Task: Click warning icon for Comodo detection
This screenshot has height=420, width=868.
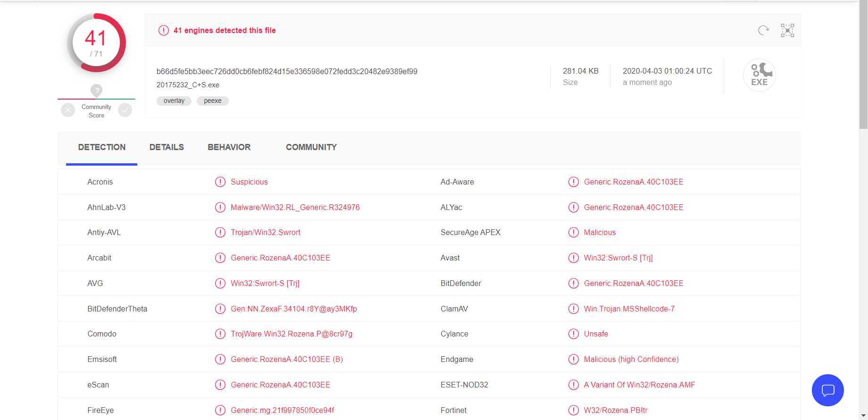Action: (220, 334)
